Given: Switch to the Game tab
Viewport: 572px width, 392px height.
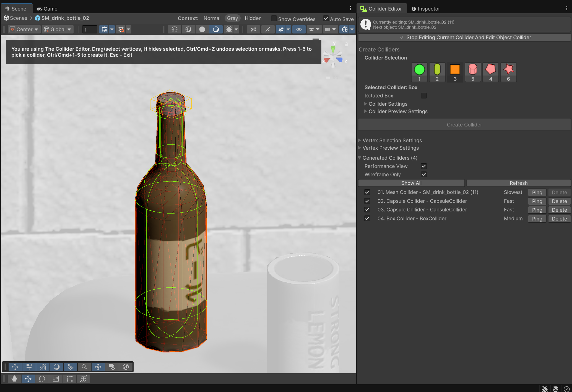Looking at the screenshot, I should (47, 9).
